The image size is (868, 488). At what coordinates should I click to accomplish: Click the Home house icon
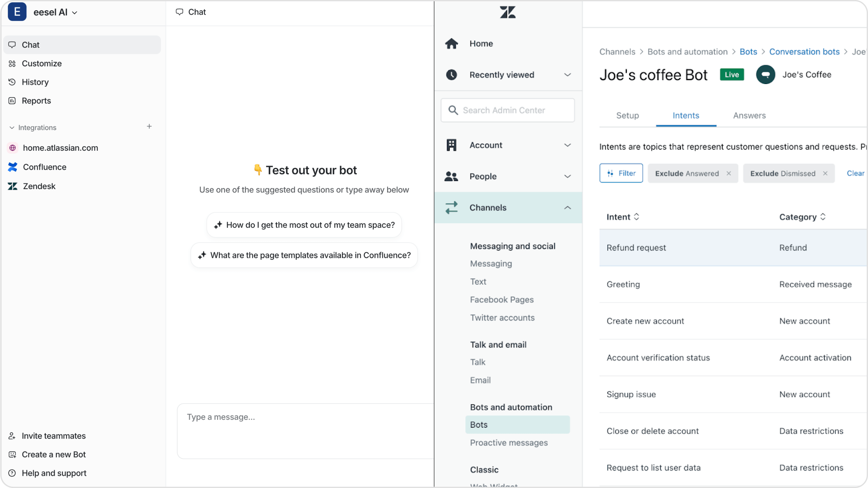pyautogui.click(x=451, y=43)
